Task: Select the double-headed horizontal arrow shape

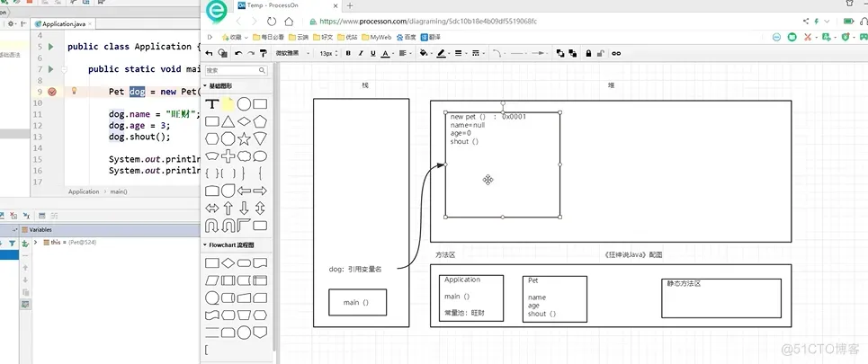Action: tap(211, 209)
